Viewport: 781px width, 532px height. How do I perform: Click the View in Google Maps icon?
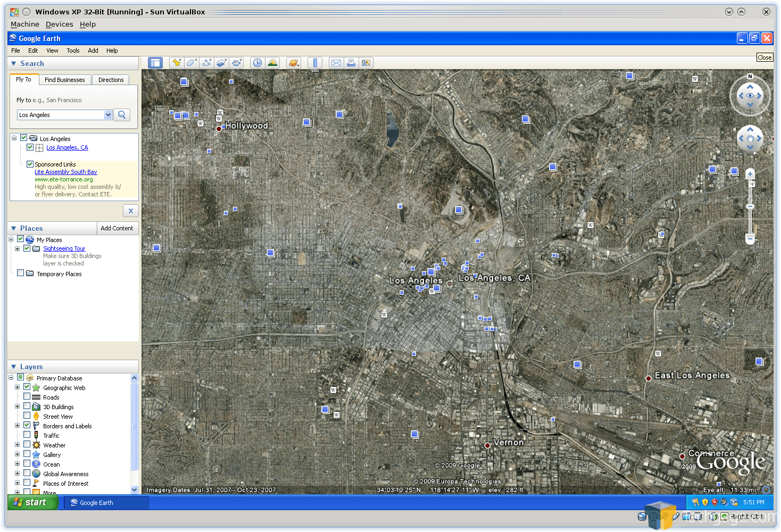(x=366, y=63)
